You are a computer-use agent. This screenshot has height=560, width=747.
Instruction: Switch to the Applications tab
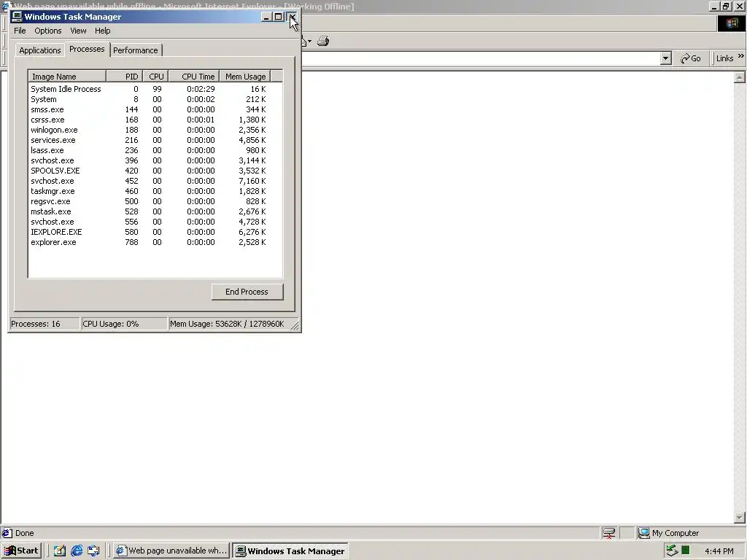[x=40, y=50]
